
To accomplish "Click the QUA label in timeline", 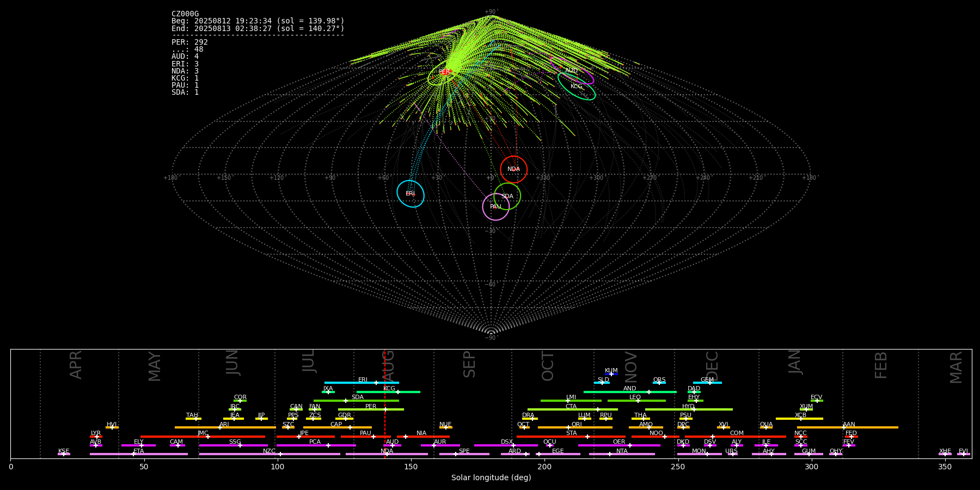I will [x=766, y=425].
